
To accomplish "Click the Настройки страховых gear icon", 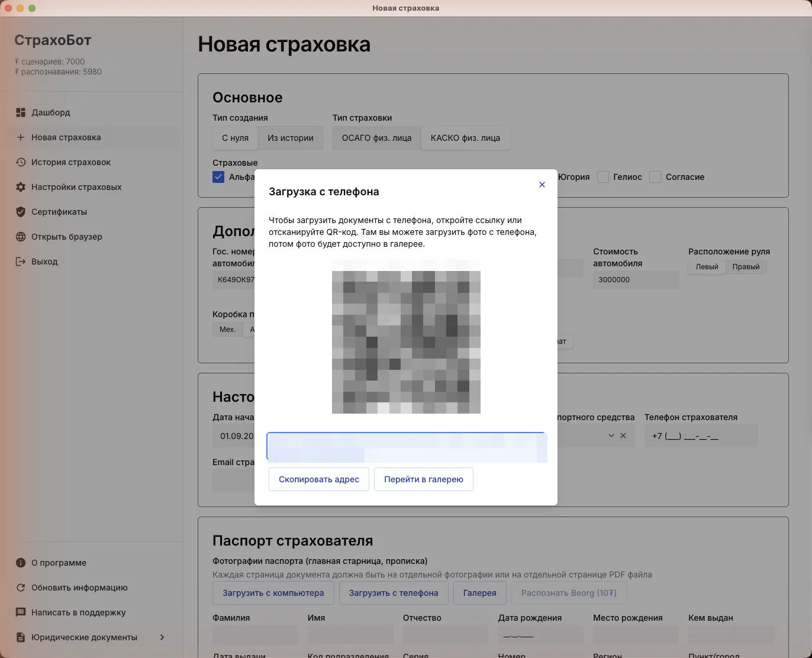I will (x=21, y=187).
